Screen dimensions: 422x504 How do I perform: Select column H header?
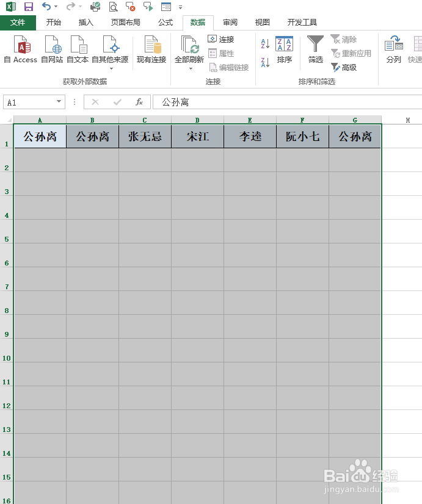tap(407, 120)
